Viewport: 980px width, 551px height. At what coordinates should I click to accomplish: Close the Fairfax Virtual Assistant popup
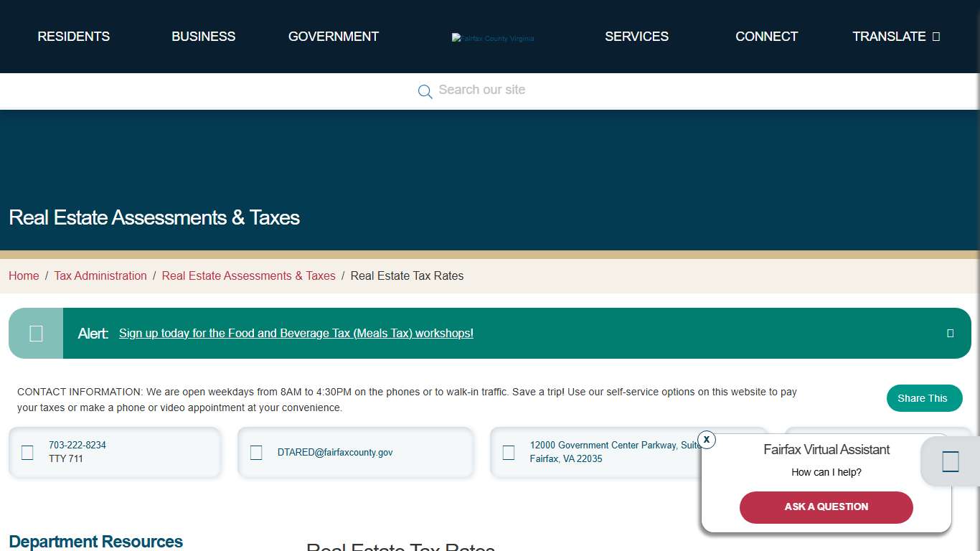click(x=706, y=439)
